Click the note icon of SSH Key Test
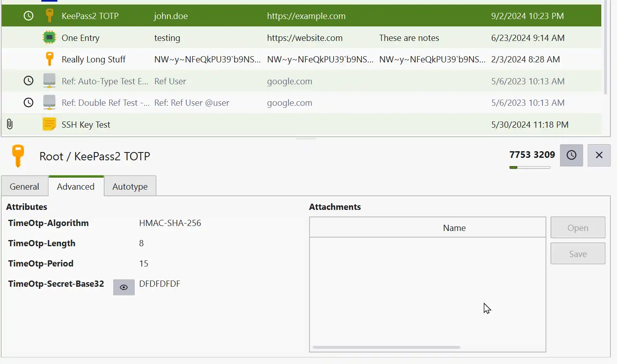Image resolution: width=617 pixels, height=364 pixels. [49, 124]
